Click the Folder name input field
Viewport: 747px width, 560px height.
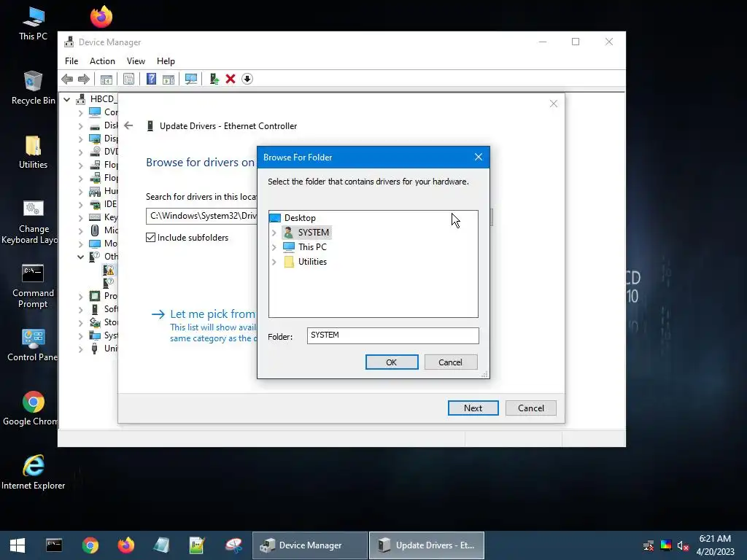[392, 335]
